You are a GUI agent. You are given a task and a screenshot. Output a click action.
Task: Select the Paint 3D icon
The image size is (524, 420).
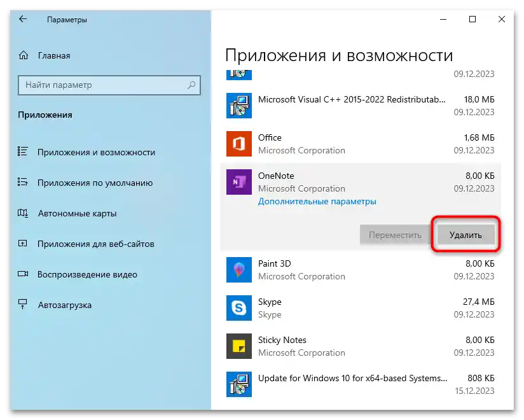pos(238,270)
